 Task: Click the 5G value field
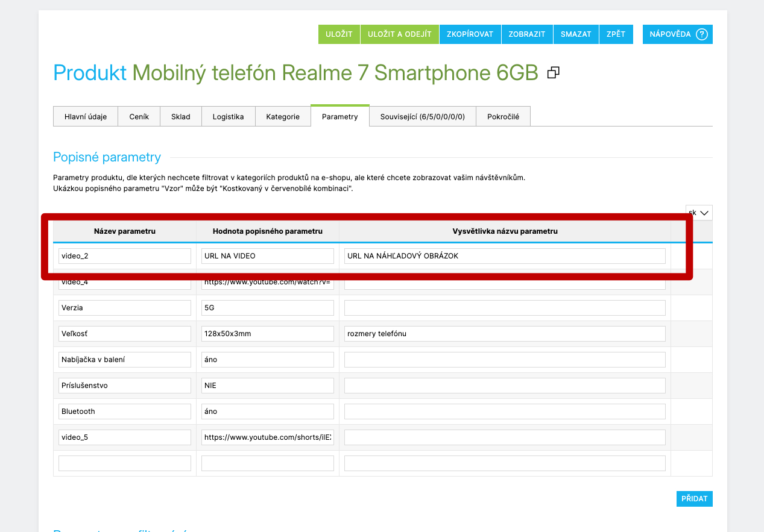click(268, 308)
